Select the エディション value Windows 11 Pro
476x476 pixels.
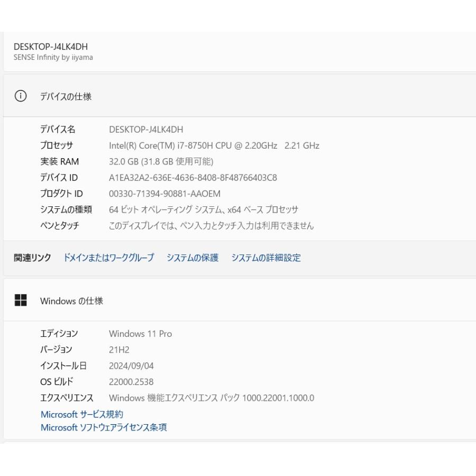click(x=140, y=334)
